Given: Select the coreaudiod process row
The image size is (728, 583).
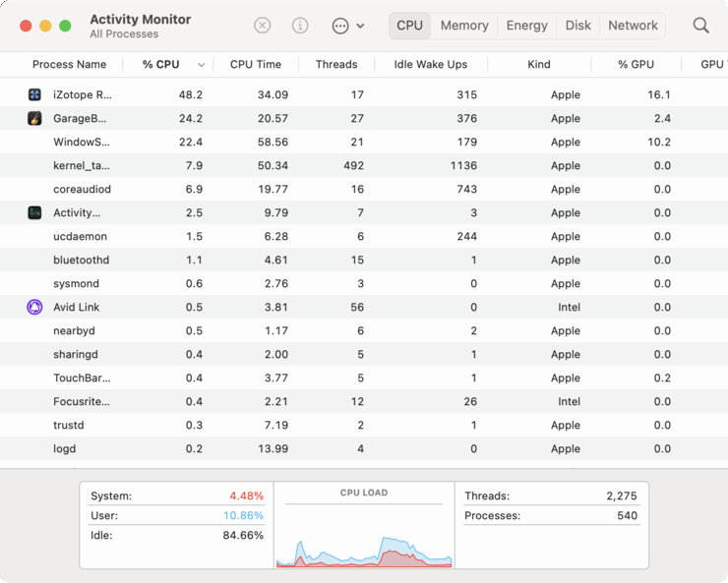Looking at the screenshot, I should tap(364, 189).
